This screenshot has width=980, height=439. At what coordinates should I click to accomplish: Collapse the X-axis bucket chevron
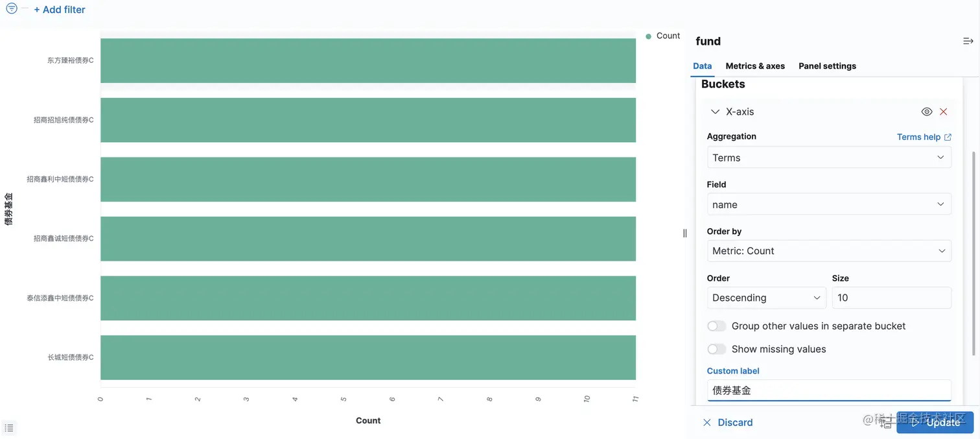click(715, 112)
